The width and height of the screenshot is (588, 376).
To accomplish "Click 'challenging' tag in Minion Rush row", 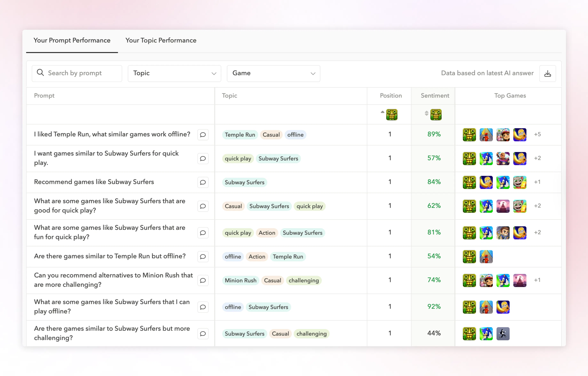I will tap(304, 280).
